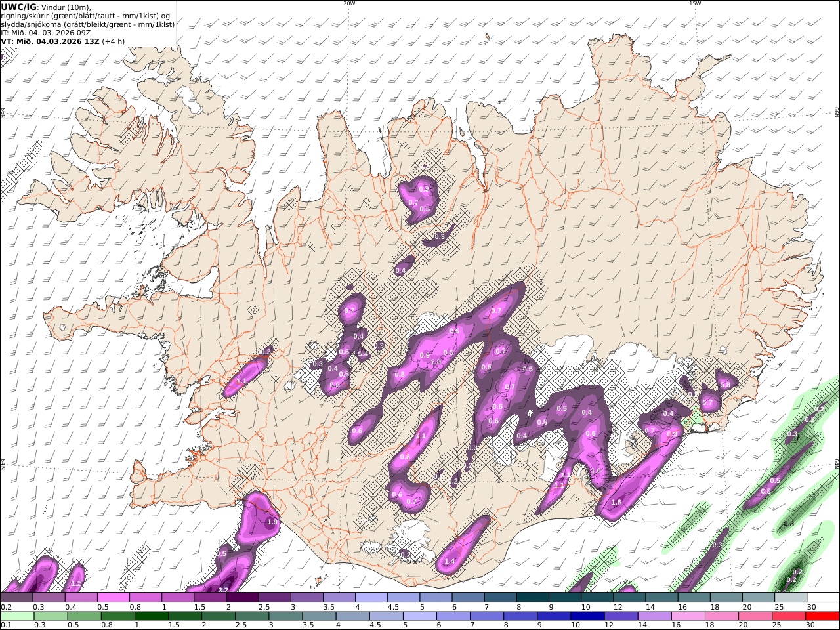Click the '3.2' precipitation value on the map
The height and width of the screenshot is (630, 840).
click(x=223, y=590)
